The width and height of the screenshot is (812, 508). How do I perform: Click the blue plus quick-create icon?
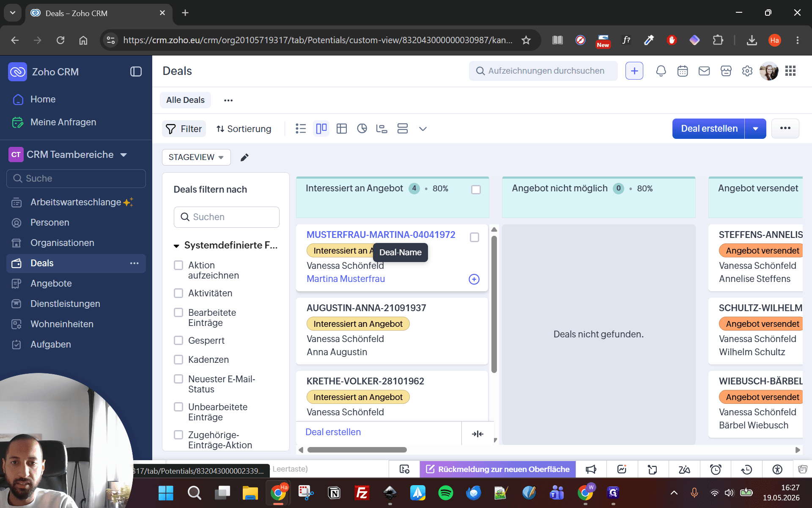click(x=634, y=71)
